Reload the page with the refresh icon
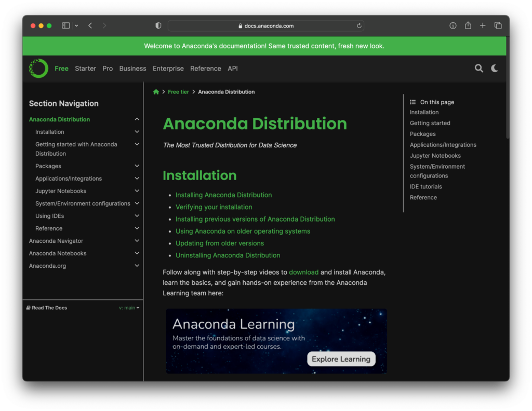This screenshot has width=532, height=411. (x=359, y=25)
